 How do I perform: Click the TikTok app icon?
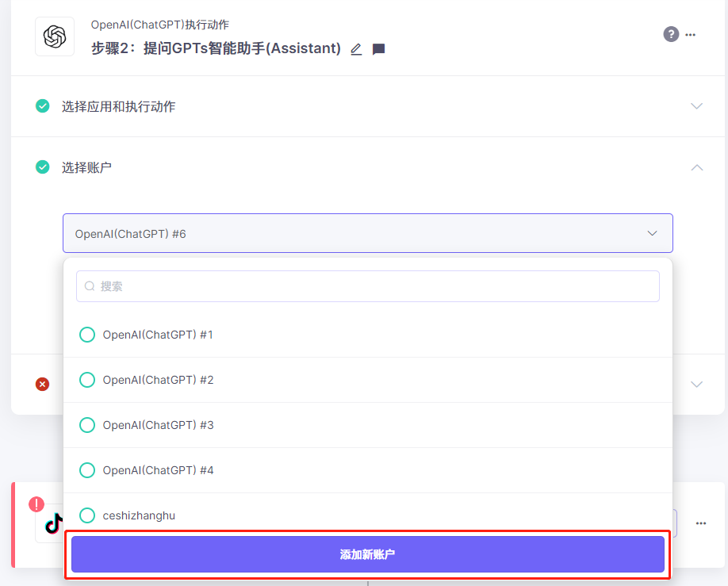click(x=54, y=523)
